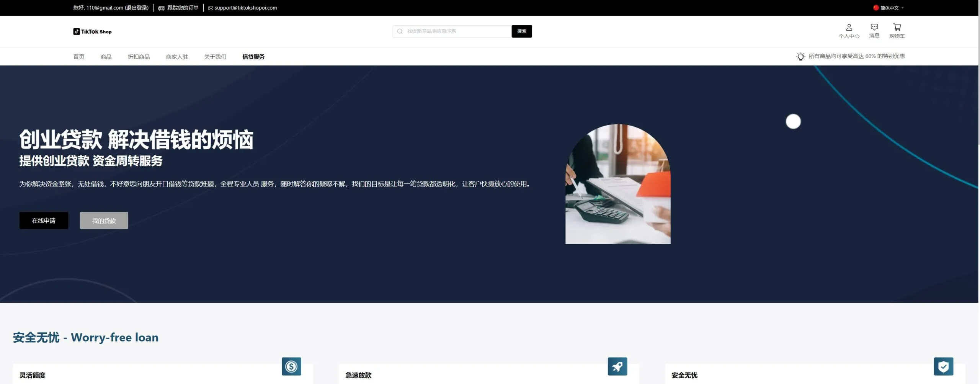980x384 pixels.
Task: Open 关于我们 about us page
Action: pyautogui.click(x=215, y=57)
